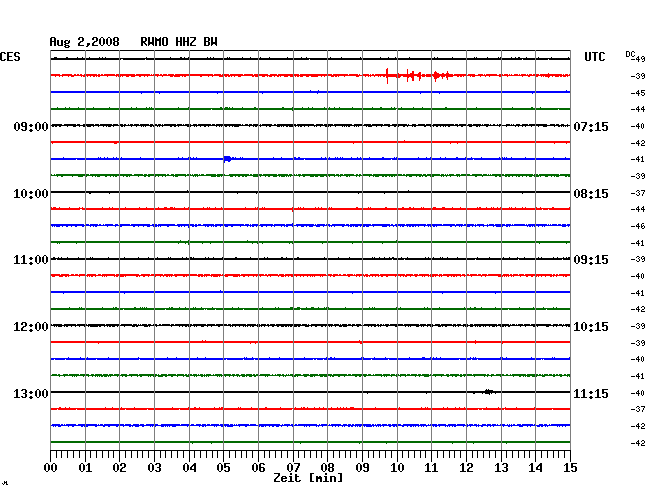Click the CES column header

point(10,57)
